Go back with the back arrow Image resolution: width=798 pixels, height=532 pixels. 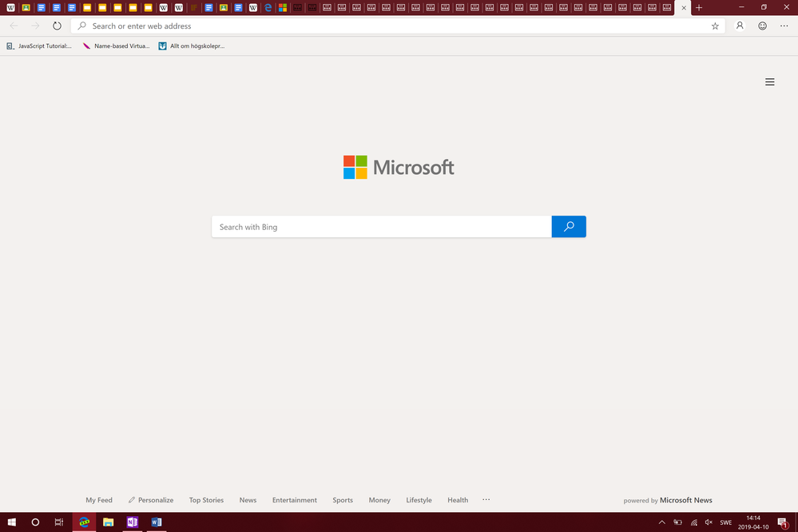point(14,26)
